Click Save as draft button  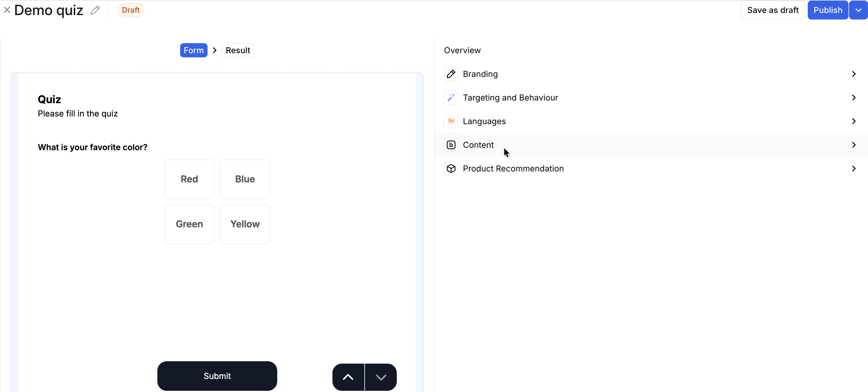click(x=773, y=10)
